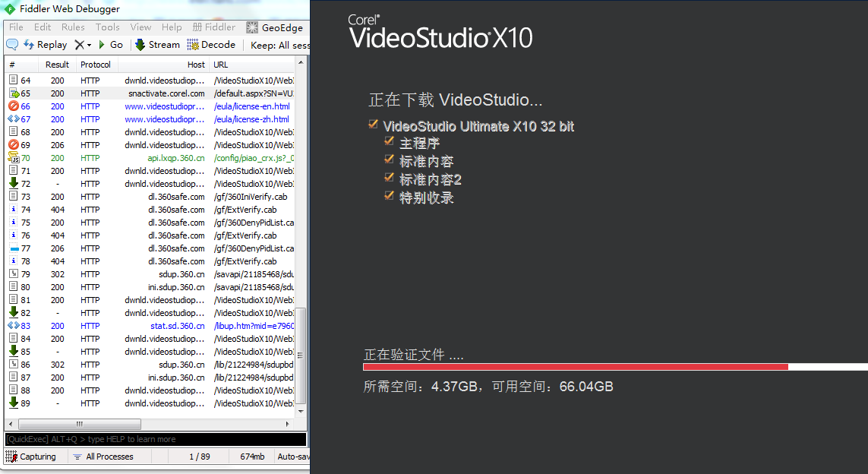Toggle the 特别收录 checkbox off

click(390, 197)
